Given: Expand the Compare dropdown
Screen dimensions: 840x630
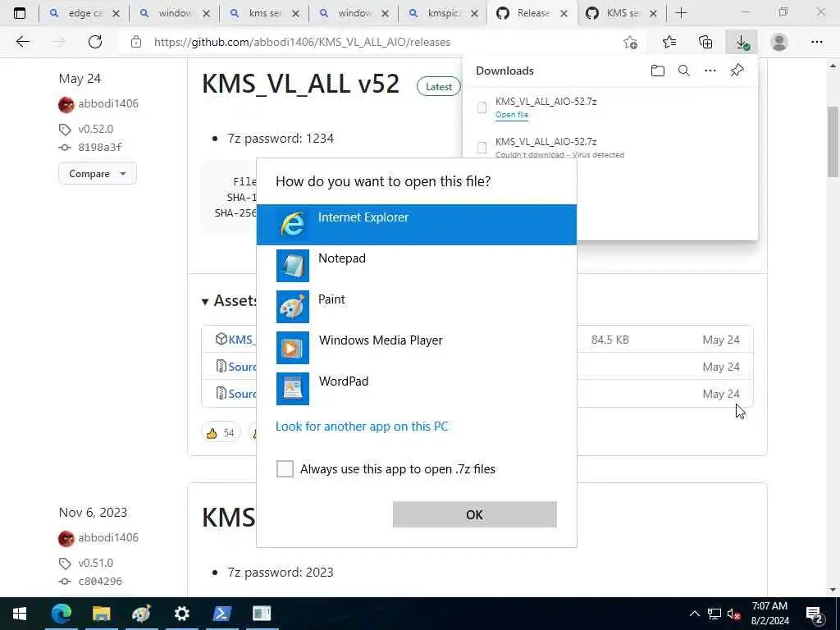Looking at the screenshot, I should click(x=98, y=174).
